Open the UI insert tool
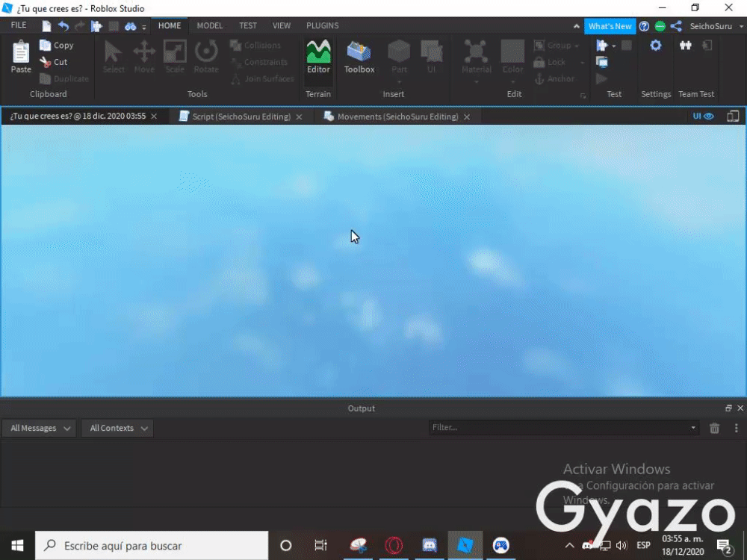This screenshot has width=747, height=560. click(x=432, y=57)
